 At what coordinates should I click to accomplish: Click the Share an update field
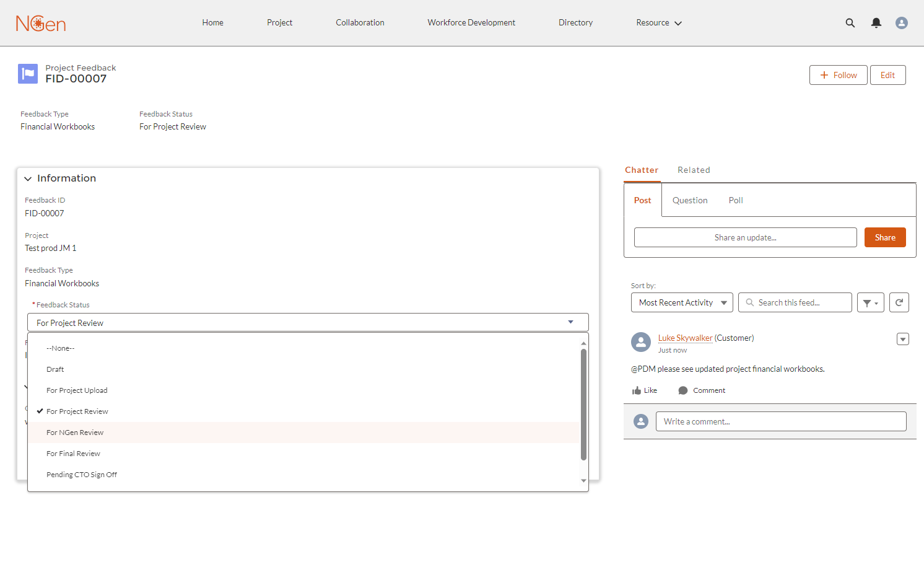[x=746, y=237]
